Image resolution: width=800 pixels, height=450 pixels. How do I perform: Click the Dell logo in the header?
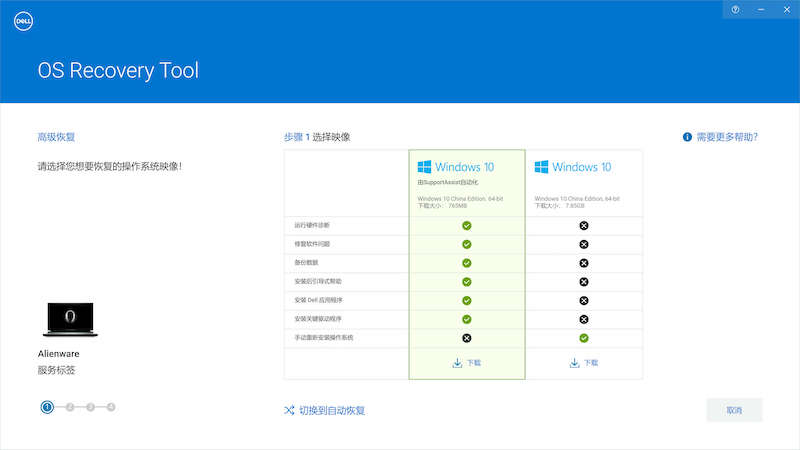point(23,21)
